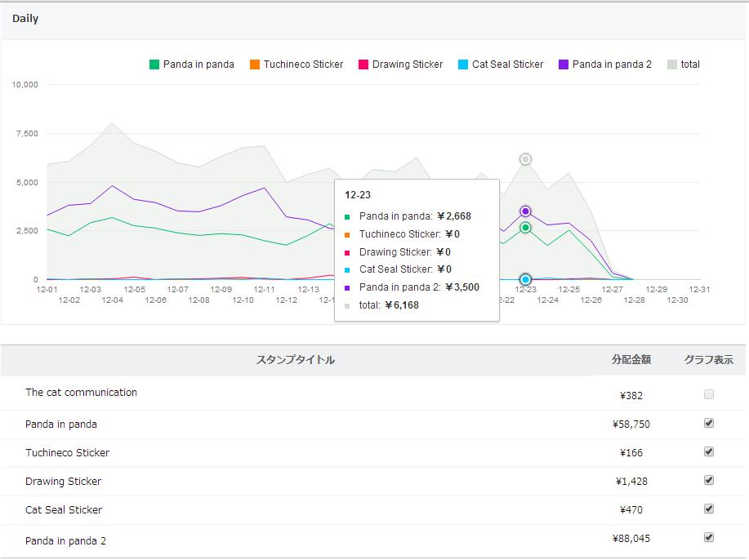Click the 分配金額 column header

tap(631, 360)
